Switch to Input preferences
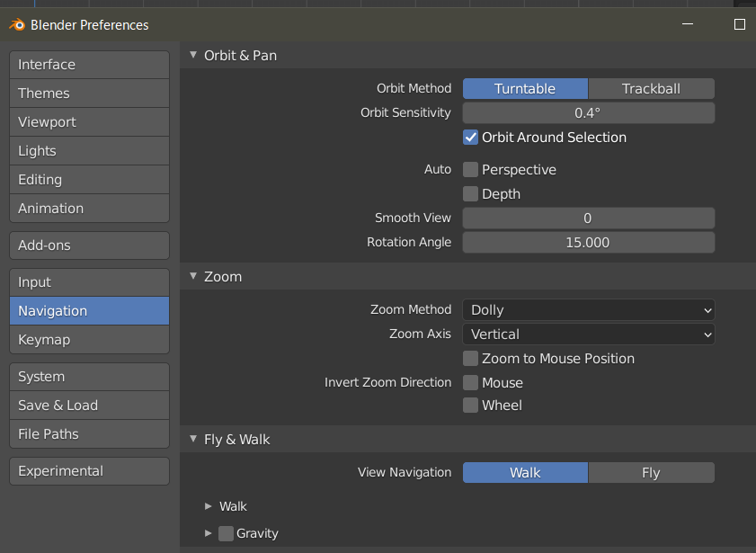 [89, 282]
